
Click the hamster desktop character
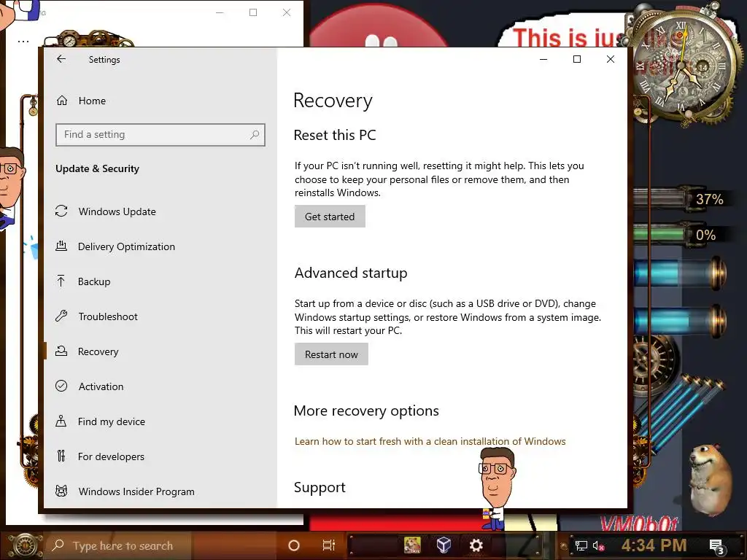(711, 478)
